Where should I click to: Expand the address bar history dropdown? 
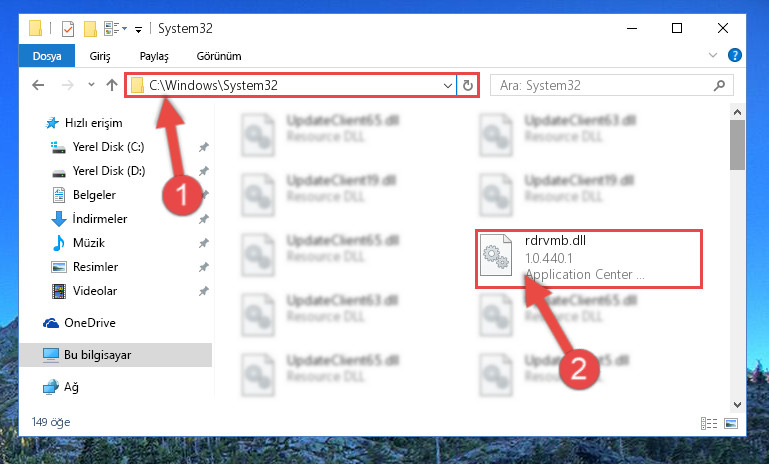tap(447, 85)
